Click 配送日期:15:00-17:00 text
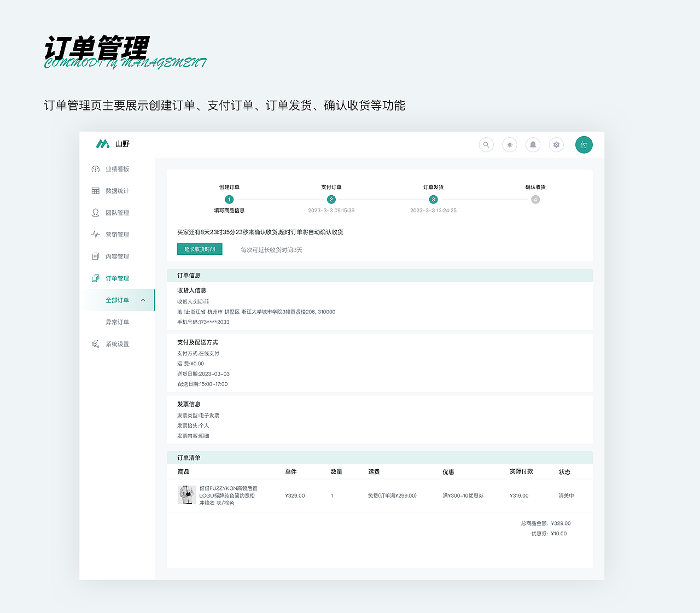The width and height of the screenshot is (700, 613). click(202, 384)
